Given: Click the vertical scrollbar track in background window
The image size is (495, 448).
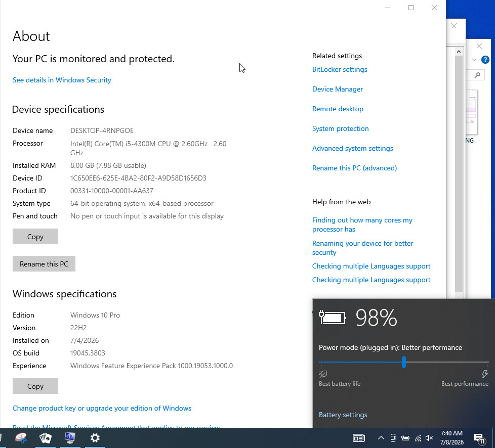Looking at the screenshot, I should click(x=459, y=173).
